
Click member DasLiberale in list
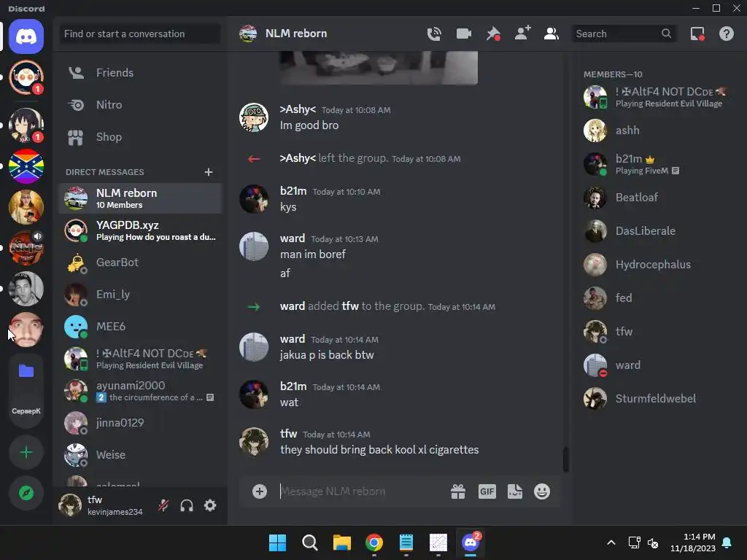[x=659, y=231]
